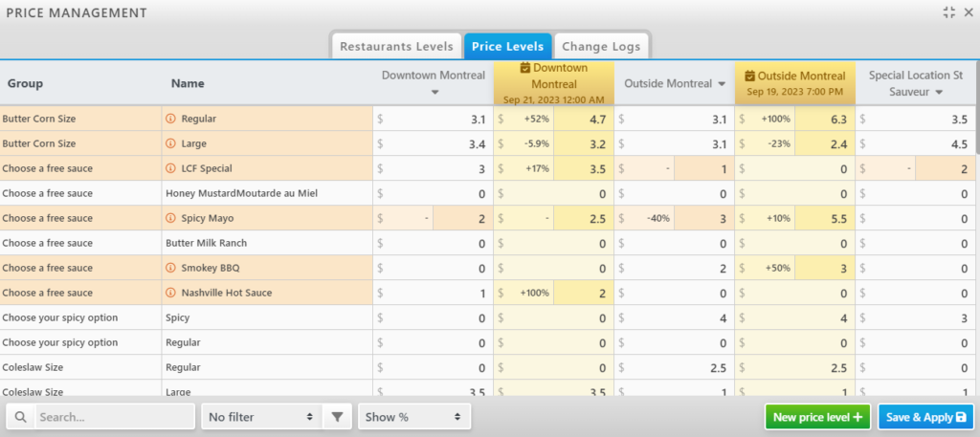Click the info icon beside Spicy Mayo

click(x=171, y=218)
